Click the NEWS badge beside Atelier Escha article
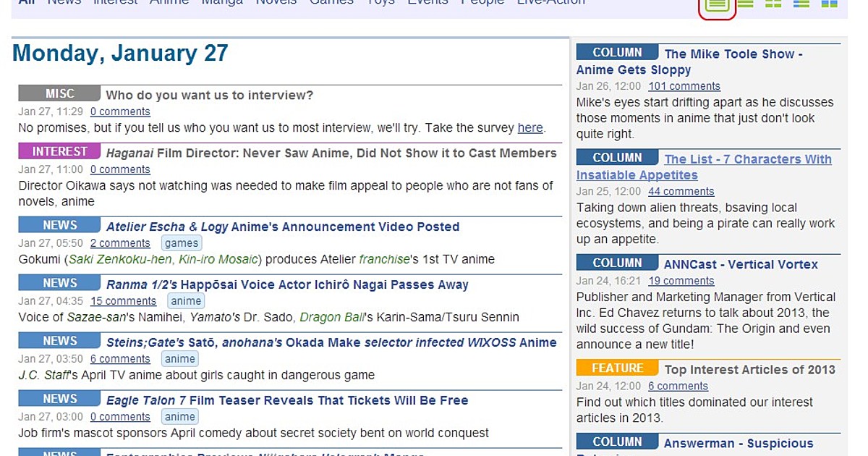 [x=59, y=225]
